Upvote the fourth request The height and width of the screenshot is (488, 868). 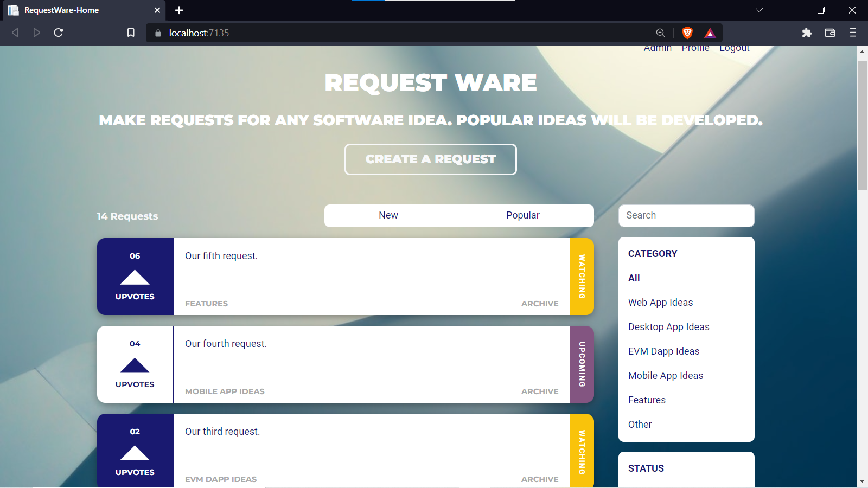(x=135, y=366)
